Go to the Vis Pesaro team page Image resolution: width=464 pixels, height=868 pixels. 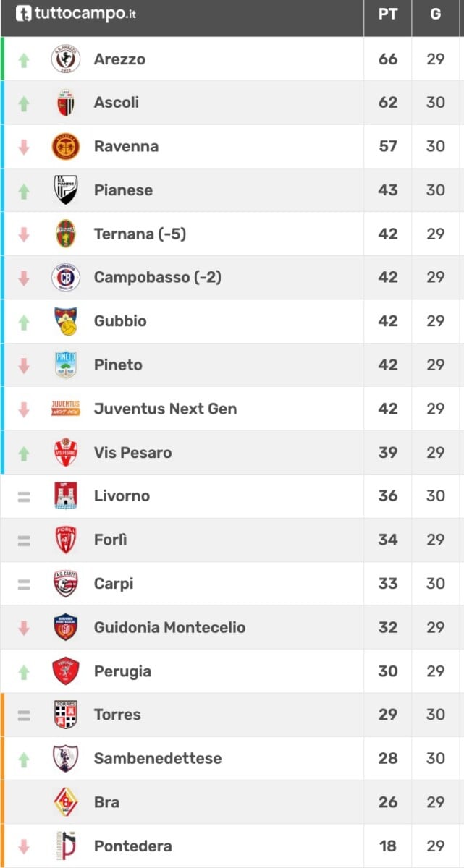tap(132, 453)
